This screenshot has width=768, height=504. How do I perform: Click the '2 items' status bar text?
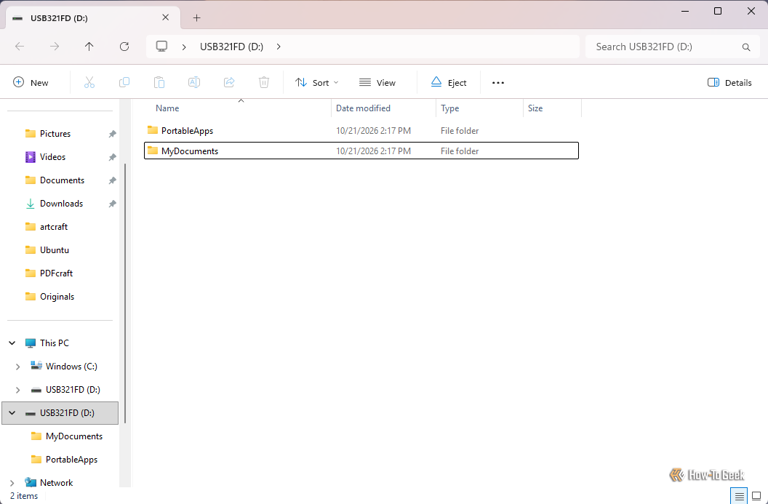click(24, 496)
